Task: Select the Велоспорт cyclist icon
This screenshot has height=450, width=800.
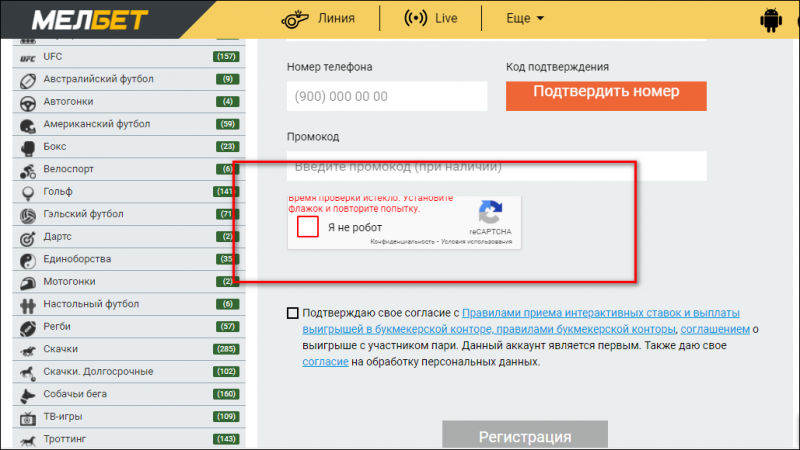Action: click(28, 171)
